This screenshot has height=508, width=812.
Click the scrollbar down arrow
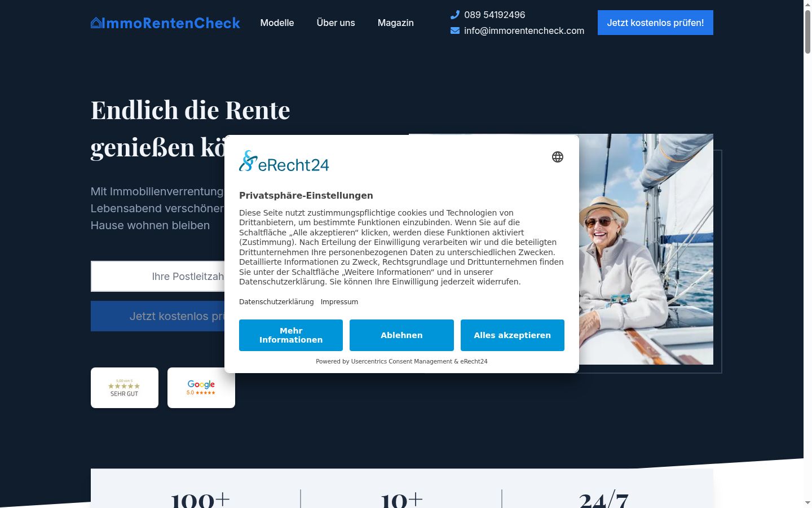(x=807, y=502)
